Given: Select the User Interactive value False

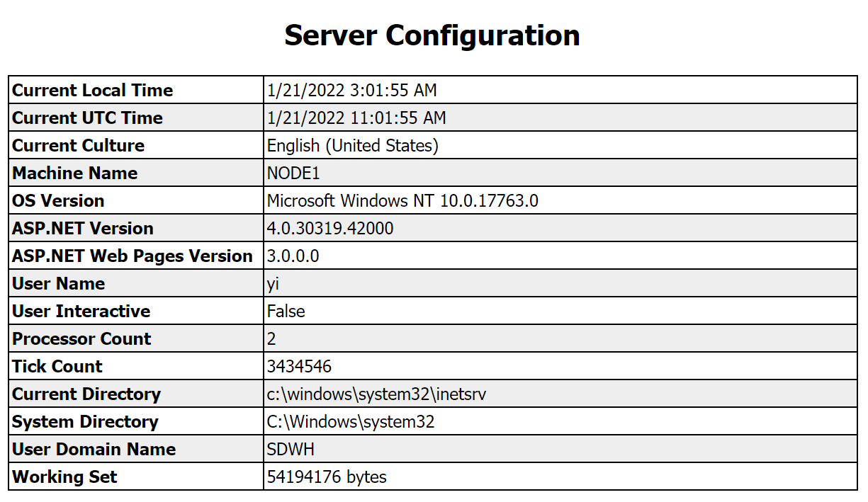Looking at the screenshot, I should pos(286,312).
